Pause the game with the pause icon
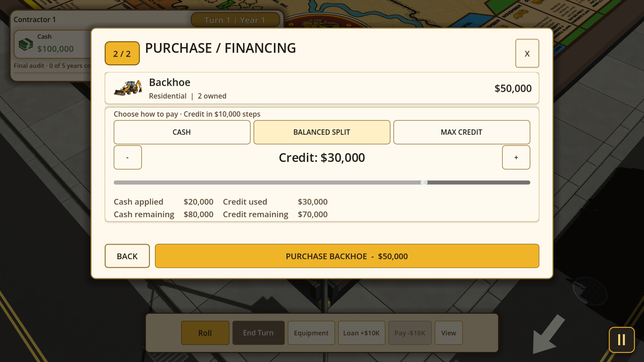 622,340
